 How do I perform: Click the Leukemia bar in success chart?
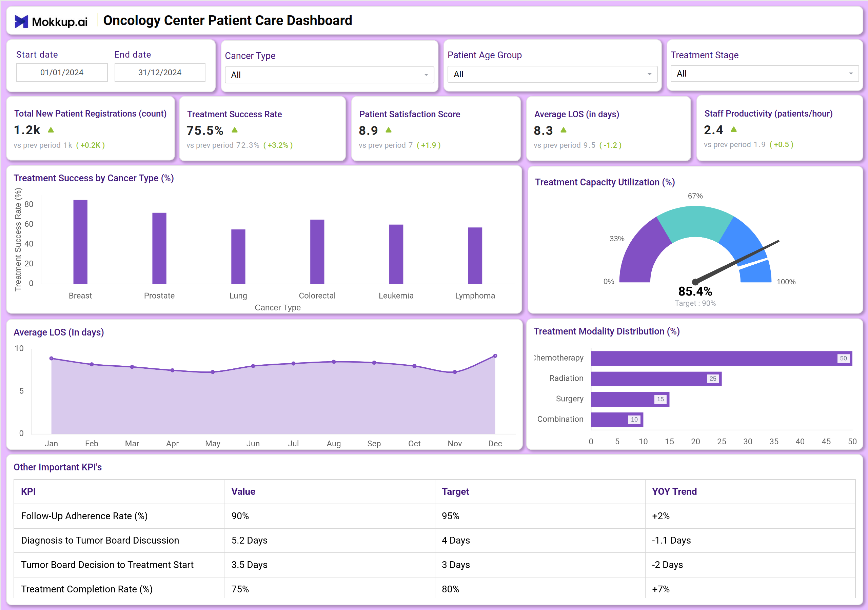[396, 255]
